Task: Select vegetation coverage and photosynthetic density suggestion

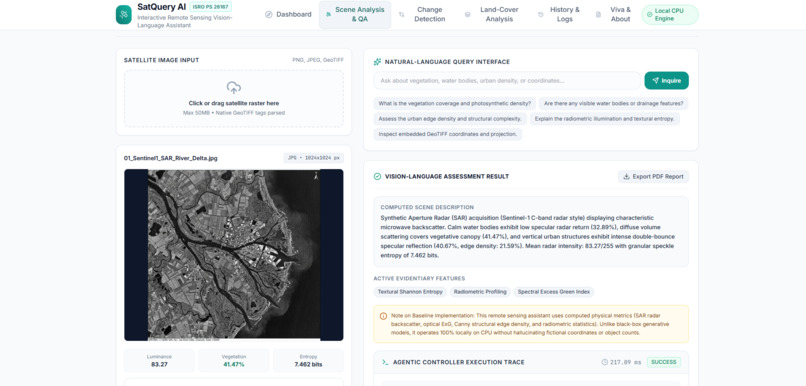Action: pyautogui.click(x=455, y=103)
